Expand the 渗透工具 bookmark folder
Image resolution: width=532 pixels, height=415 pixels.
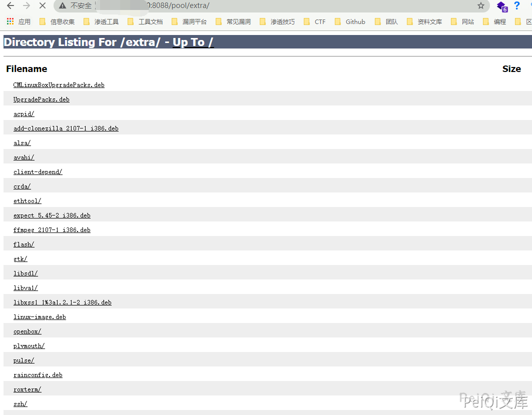pos(101,21)
